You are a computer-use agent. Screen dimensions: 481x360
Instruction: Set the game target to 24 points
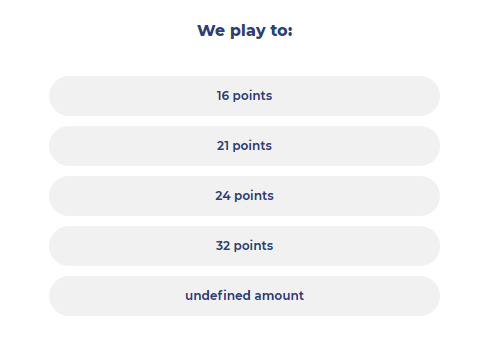click(244, 196)
